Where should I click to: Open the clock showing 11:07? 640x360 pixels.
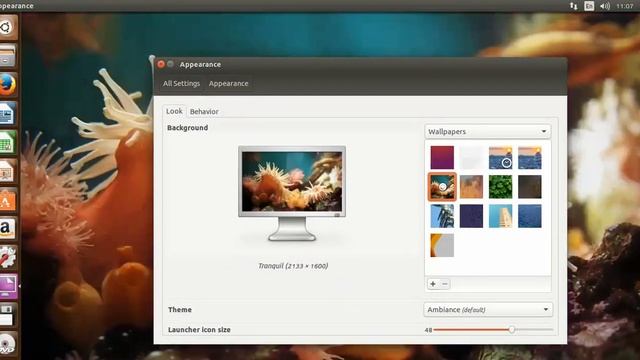click(x=624, y=6)
